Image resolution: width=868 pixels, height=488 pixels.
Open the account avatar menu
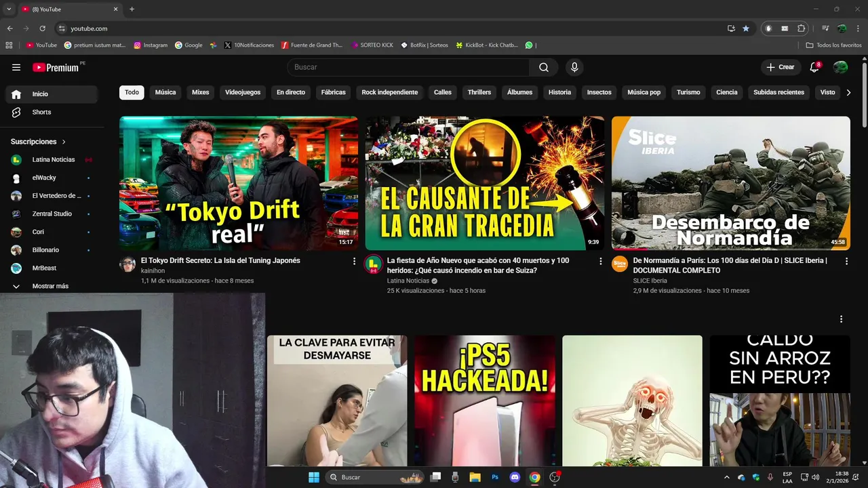[840, 67]
